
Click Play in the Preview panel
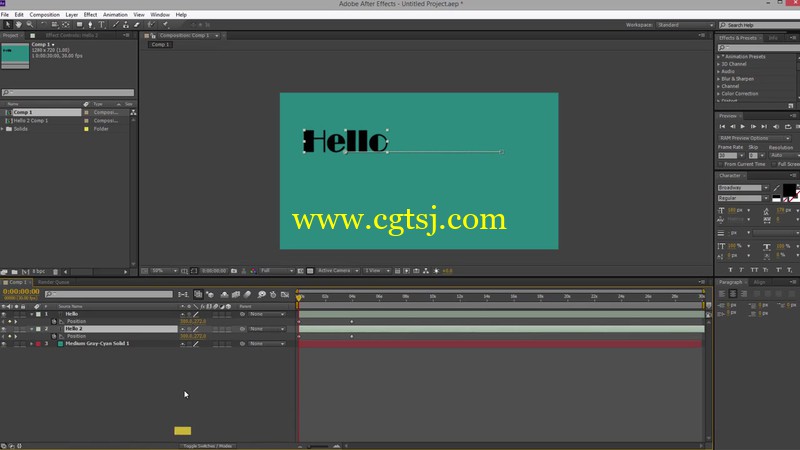tap(743, 127)
